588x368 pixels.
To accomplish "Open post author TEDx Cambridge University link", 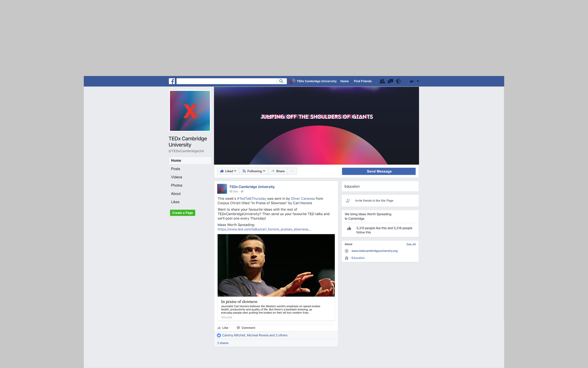I will 252,187.
